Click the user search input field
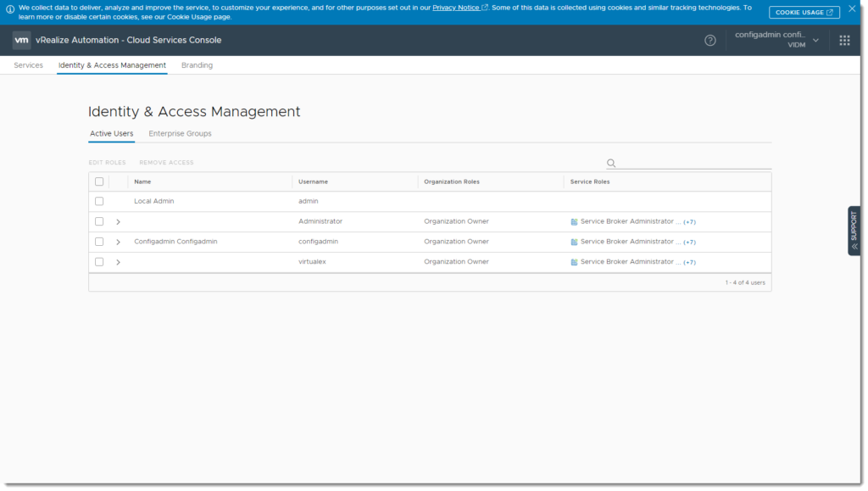Screen dimensions: 868x491 [694, 163]
